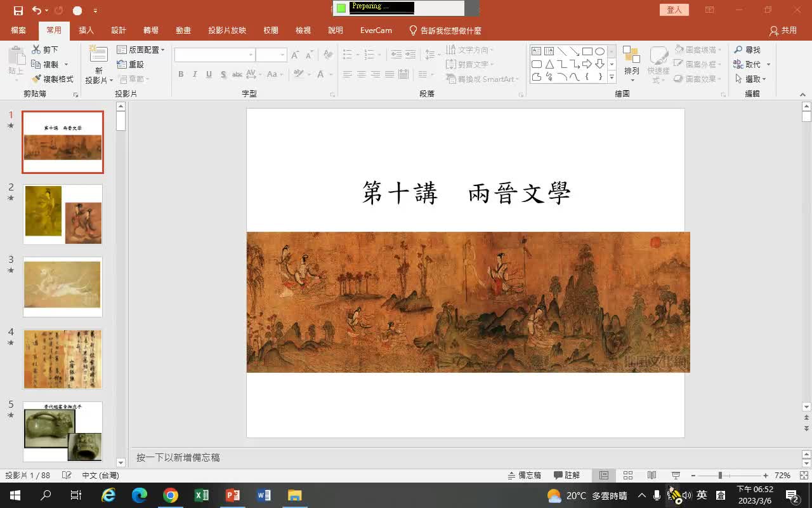Image resolution: width=812 pixels, height=508 pixels.
Task: Open the Text Direction (文字方向) dropdown
Action: point(469,50)
